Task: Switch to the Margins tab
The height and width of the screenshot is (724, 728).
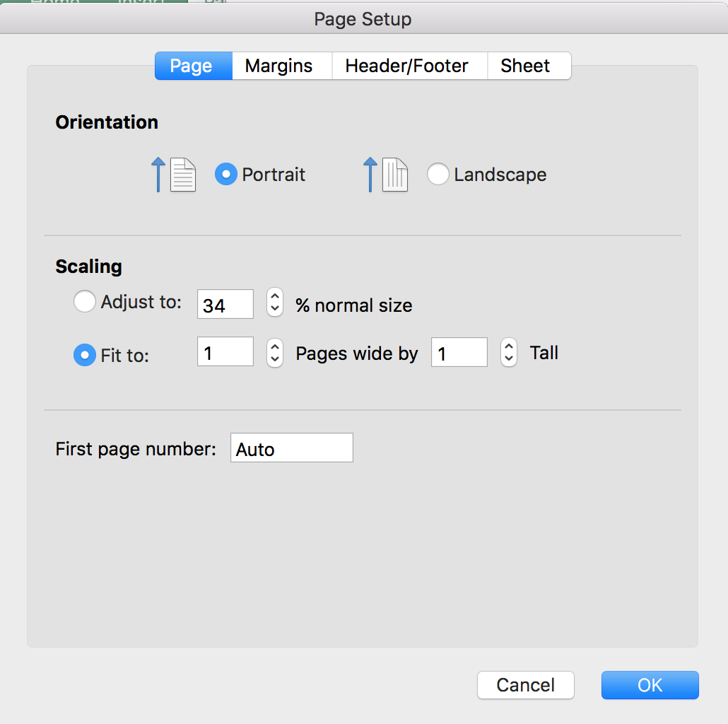Action: (280, 65)
